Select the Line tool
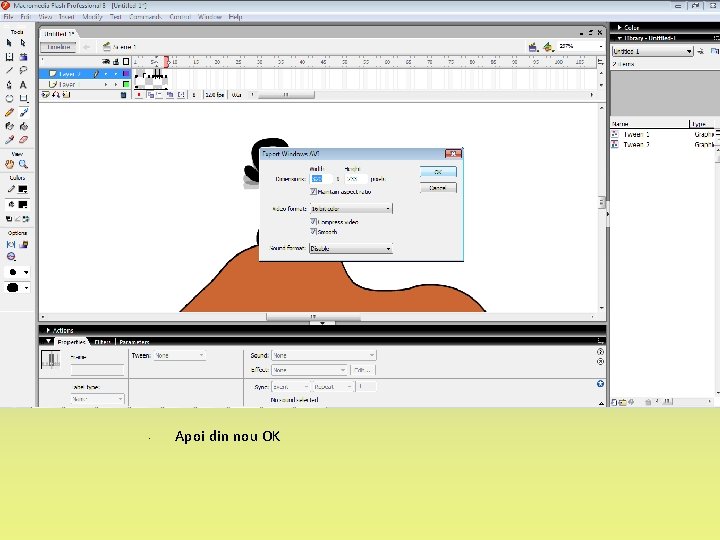Viewport: 720px width, 540px height. click(x=9, y=70)
